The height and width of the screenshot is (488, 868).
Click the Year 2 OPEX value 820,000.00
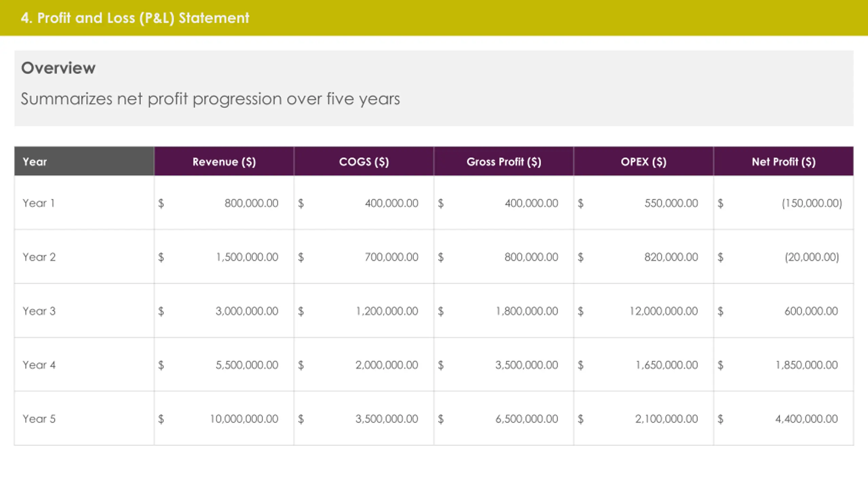671,257
